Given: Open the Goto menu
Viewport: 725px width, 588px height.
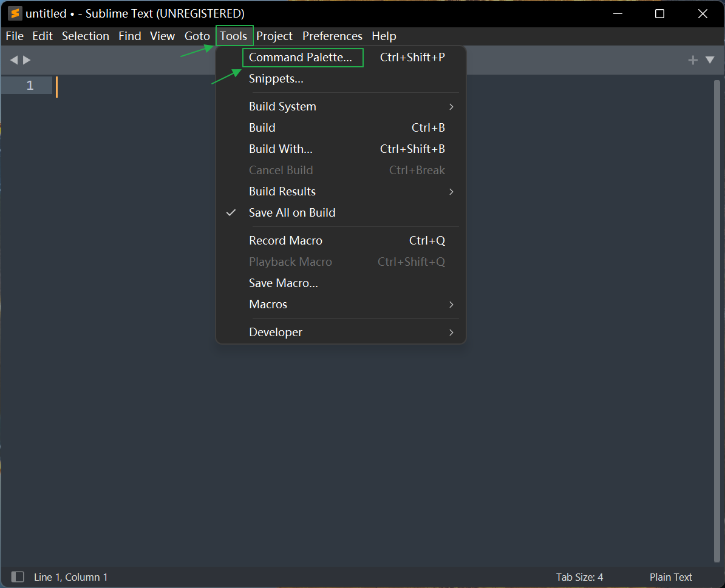Looking at the screenshot, I should click(x=197, y=36).
